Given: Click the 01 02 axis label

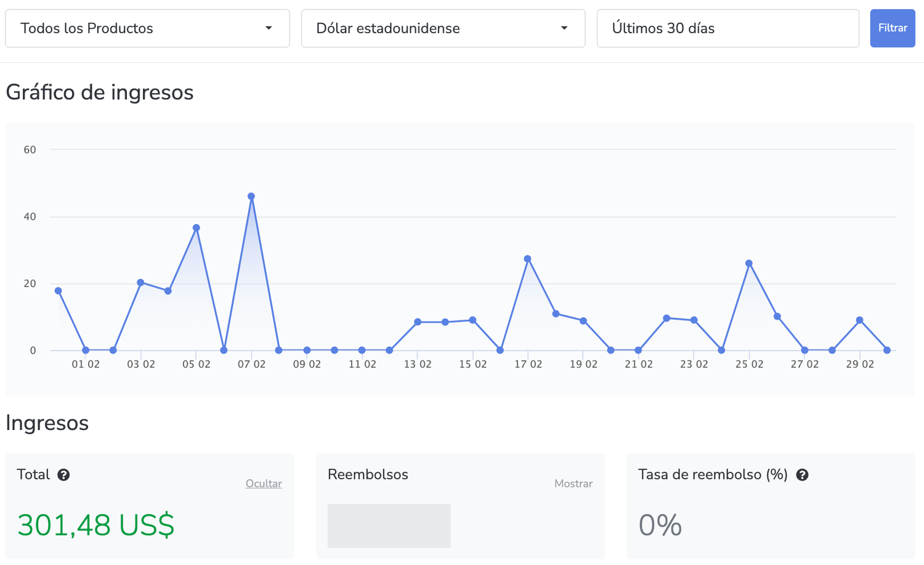Looking at the screenshot, I should pos(86,364).
